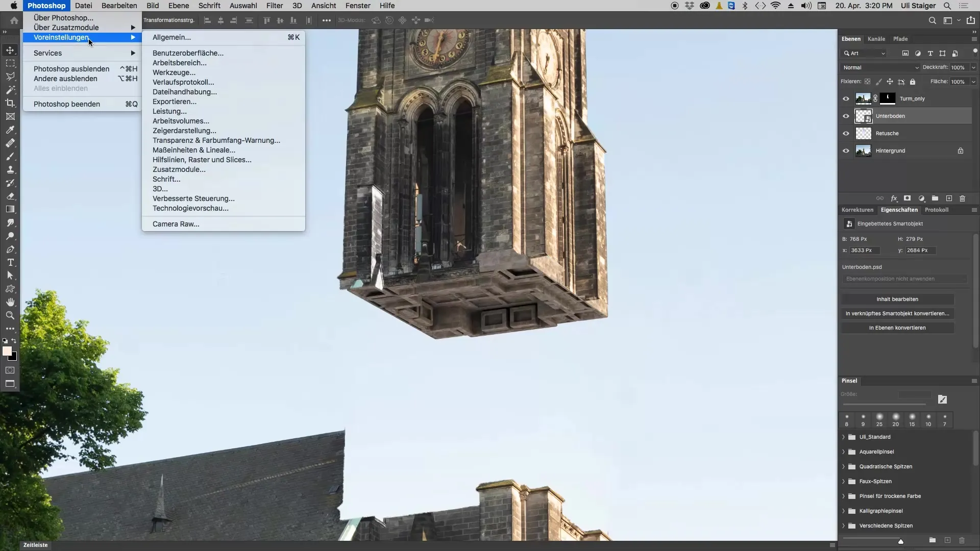Select the Clone Stamp tool

pos(10,169)
